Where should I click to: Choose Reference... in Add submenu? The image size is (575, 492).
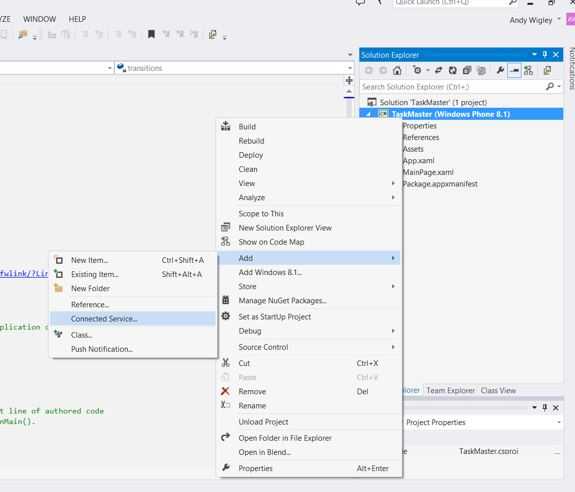[133, 304]
